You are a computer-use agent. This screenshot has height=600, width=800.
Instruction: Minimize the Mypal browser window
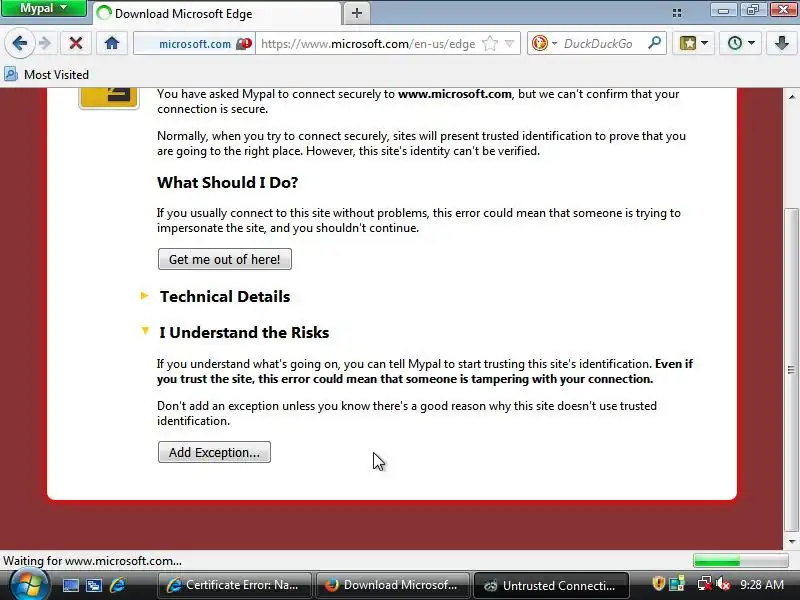tap(723, 9)
